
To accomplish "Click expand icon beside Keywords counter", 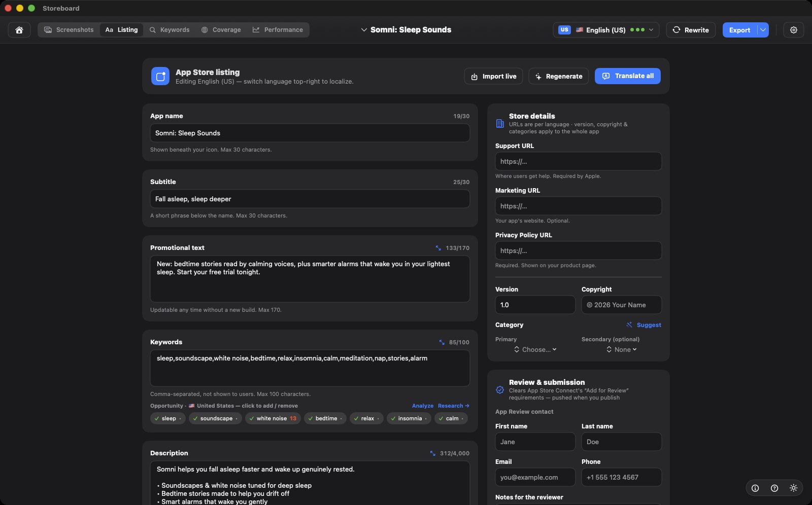I will [442, 342].
